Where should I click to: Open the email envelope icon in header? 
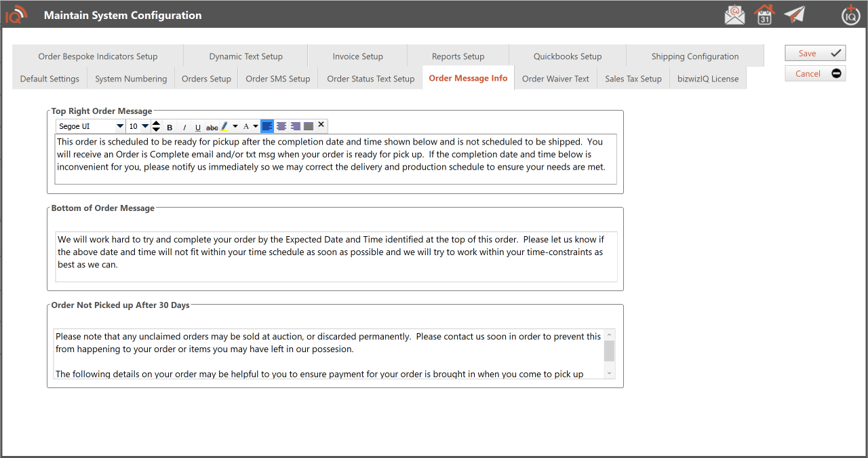(x=734, y=15)
